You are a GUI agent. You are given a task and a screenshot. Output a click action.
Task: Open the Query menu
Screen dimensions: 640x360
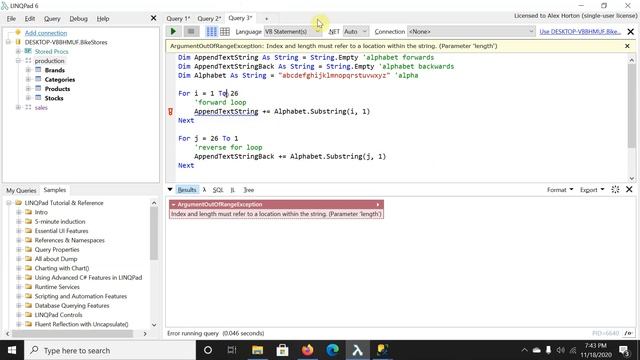click(52, 18)
